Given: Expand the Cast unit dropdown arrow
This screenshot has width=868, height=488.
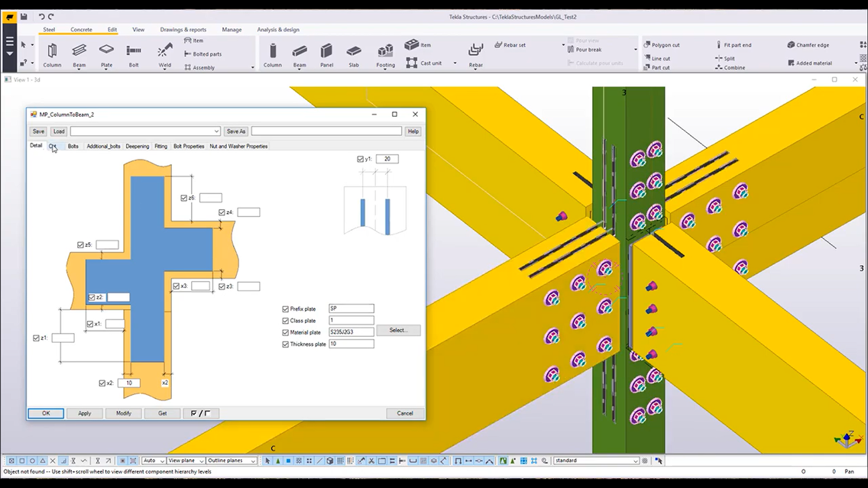Looking at the screenshot, I should tap(455, 63).
